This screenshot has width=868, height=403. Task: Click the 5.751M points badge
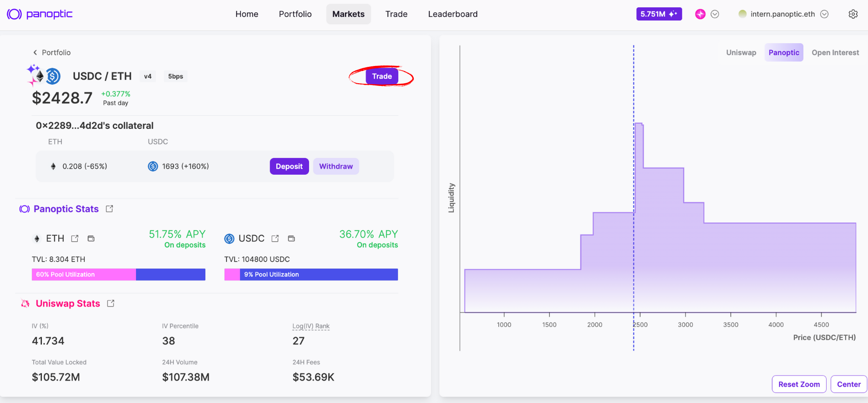659,14
